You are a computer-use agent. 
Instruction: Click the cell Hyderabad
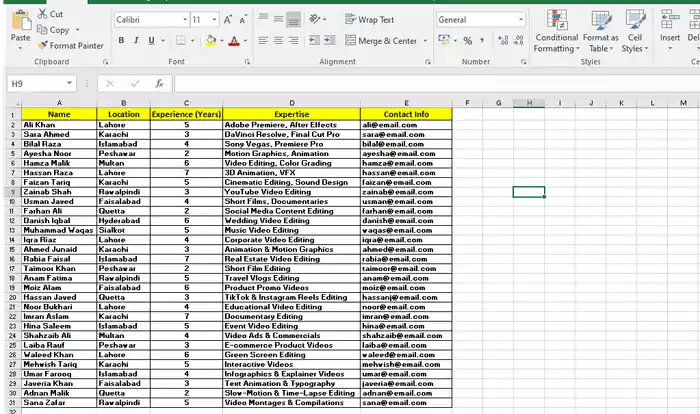(x=124, y=221)
